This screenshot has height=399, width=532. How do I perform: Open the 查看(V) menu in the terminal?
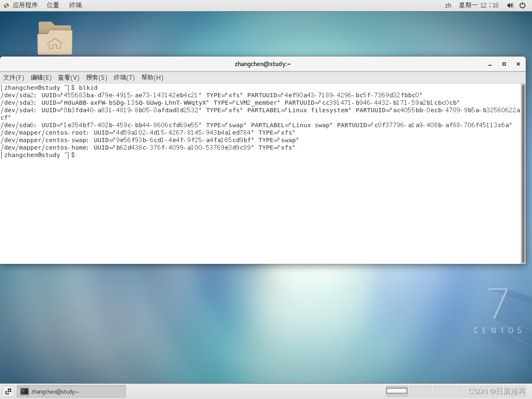click(x=68, y=78)
